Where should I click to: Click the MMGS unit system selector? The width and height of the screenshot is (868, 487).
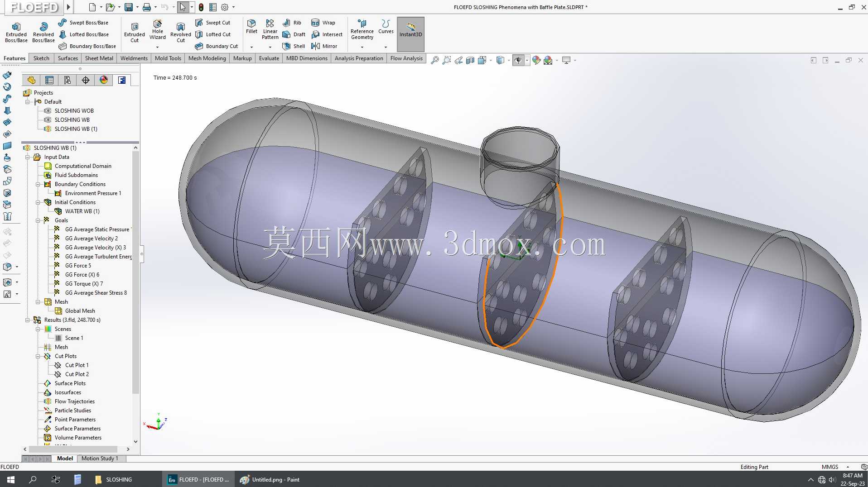pos(830,467)
